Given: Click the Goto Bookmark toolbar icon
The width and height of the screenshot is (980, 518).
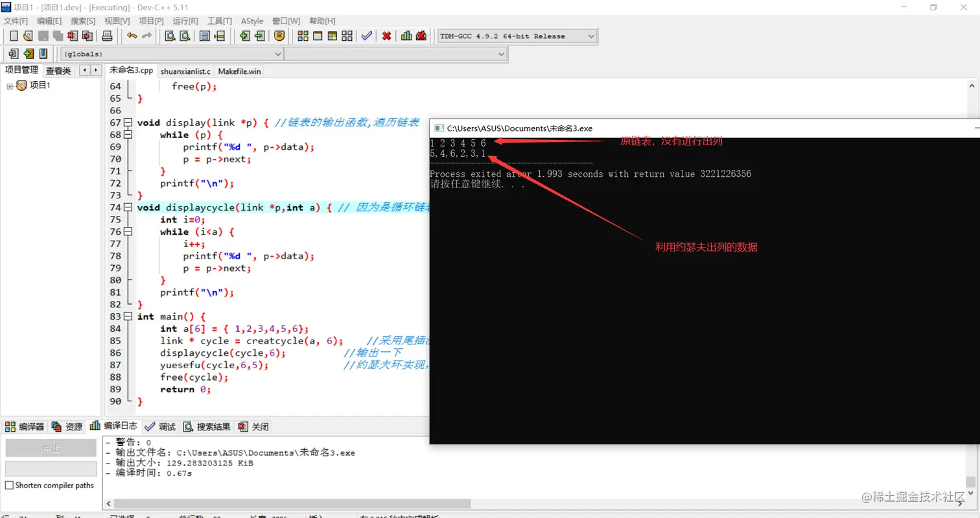Looking at the screenshot, I should (x=280, y=36).
